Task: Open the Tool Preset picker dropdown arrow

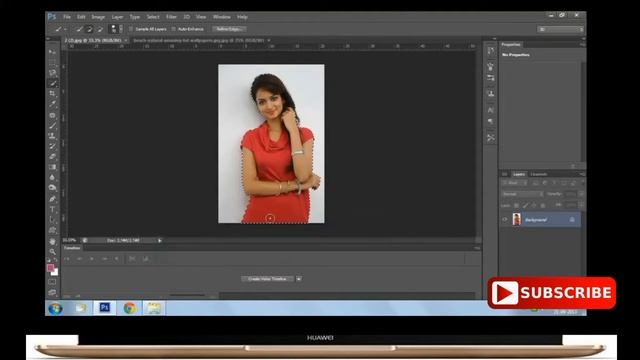Action: click(x=65, y=29)
